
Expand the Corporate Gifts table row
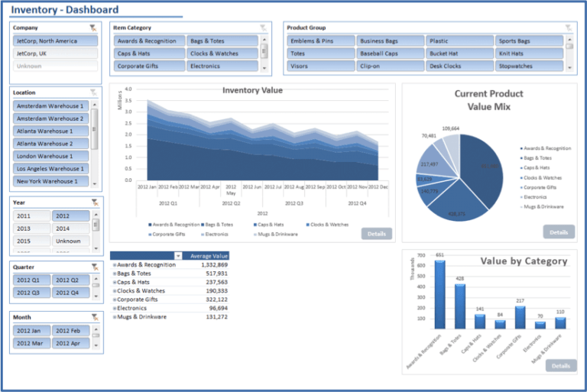[x=114, y=300]
